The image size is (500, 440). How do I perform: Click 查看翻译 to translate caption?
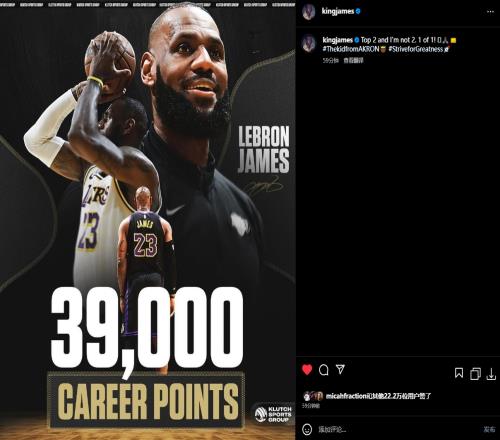click(353, 61)
